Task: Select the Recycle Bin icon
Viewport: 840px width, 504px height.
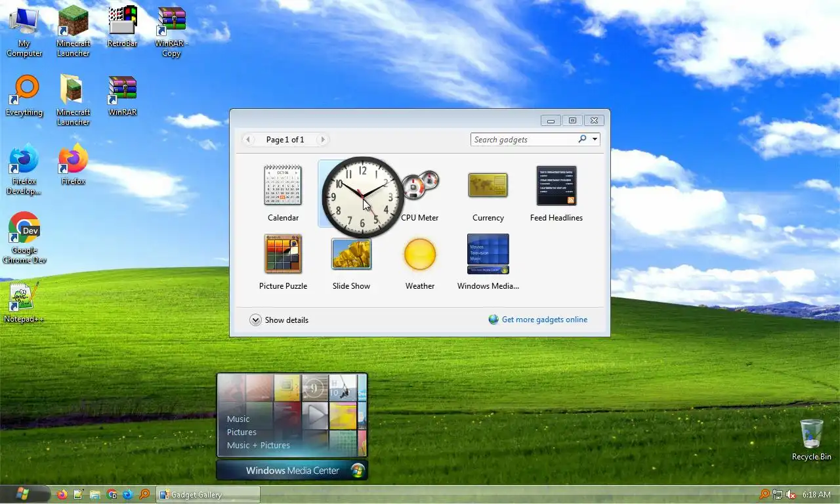Action: (811, 440)
